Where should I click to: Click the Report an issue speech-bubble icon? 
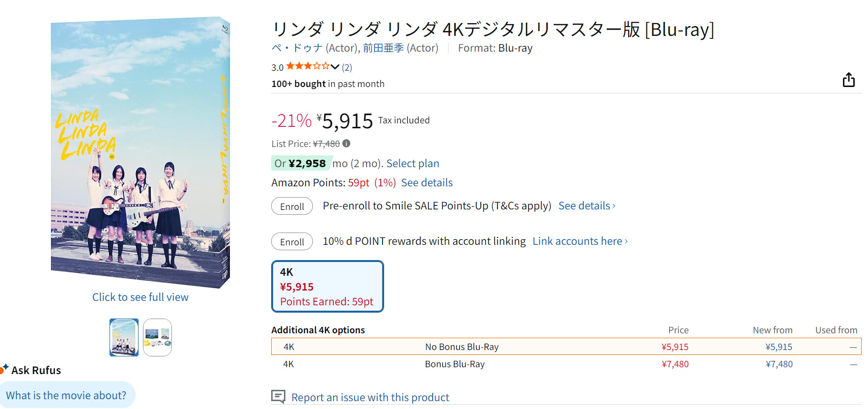278,396
